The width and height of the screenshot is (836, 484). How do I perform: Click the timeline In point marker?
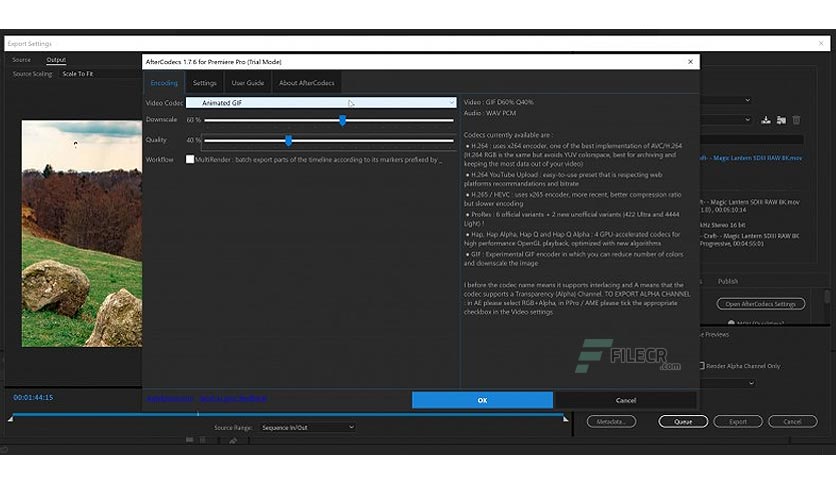tap(10, 420)
